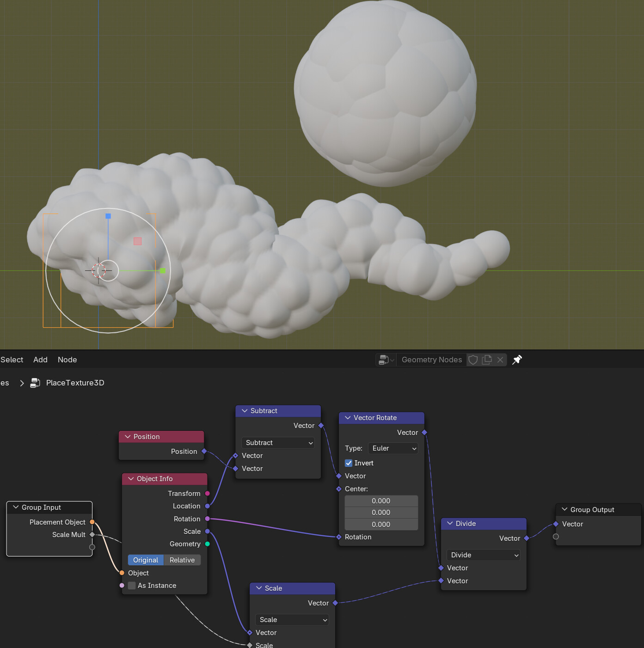Collapse the Position node
This screenshot has width=644, height=648.
pos(128,437)
